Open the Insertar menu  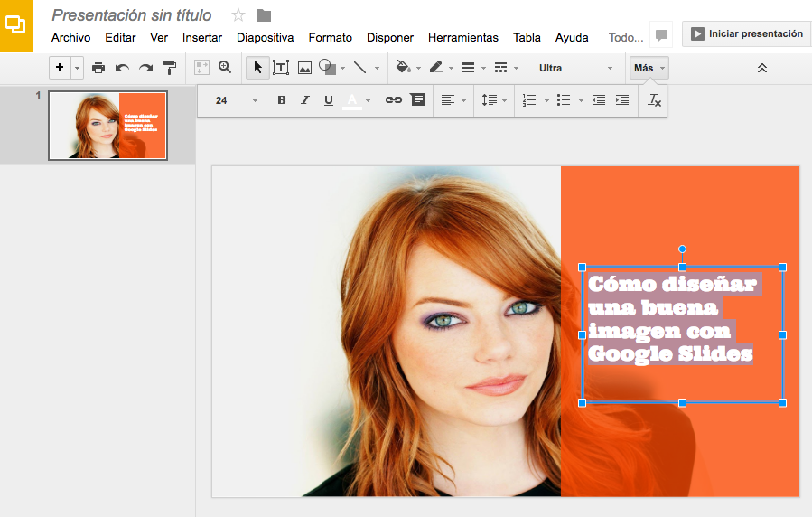pyautogui.click(x=202, y=38)
